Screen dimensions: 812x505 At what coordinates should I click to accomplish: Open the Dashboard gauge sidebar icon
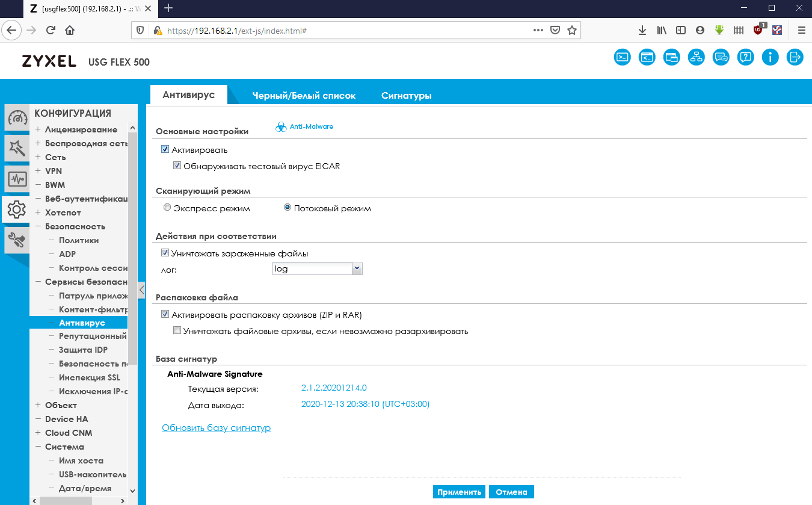point(17,118)
